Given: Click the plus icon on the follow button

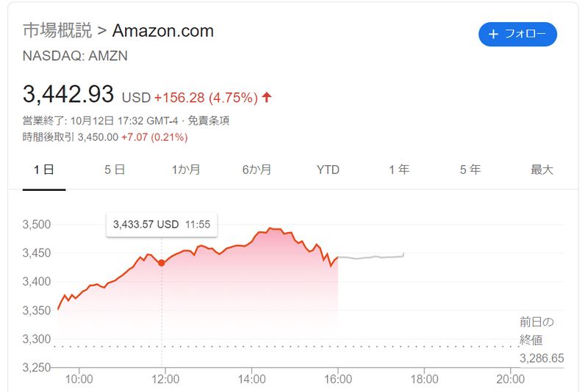Looking at the screenshot, I should (493, 35).
